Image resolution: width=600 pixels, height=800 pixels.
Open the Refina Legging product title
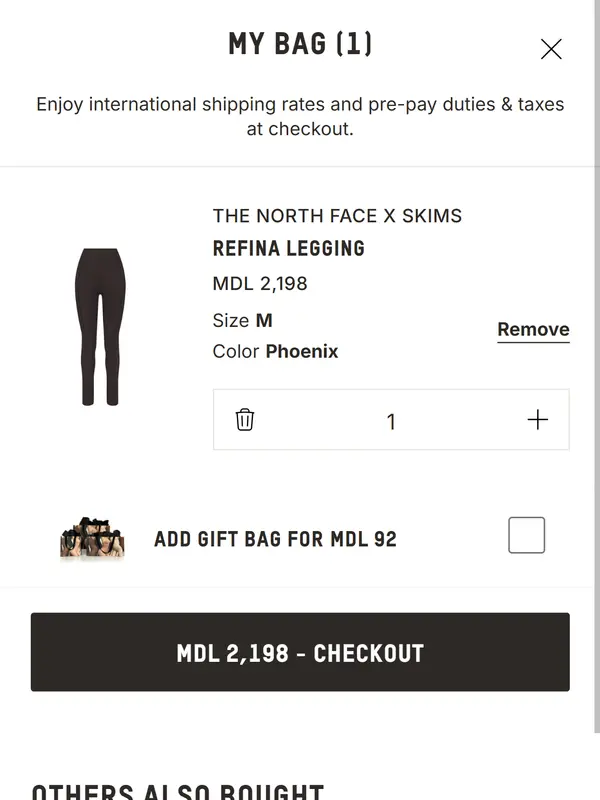coord(288,249)
